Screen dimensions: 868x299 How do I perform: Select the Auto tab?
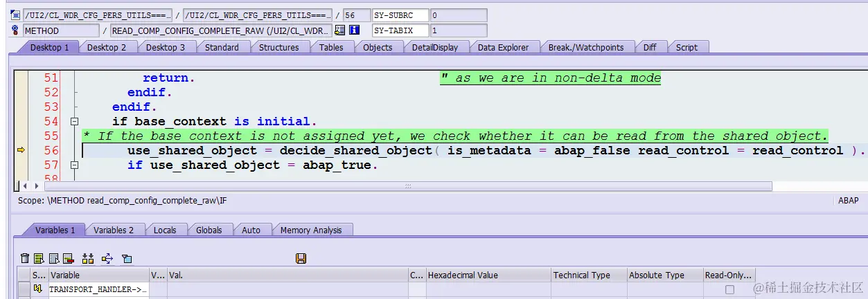251,230
